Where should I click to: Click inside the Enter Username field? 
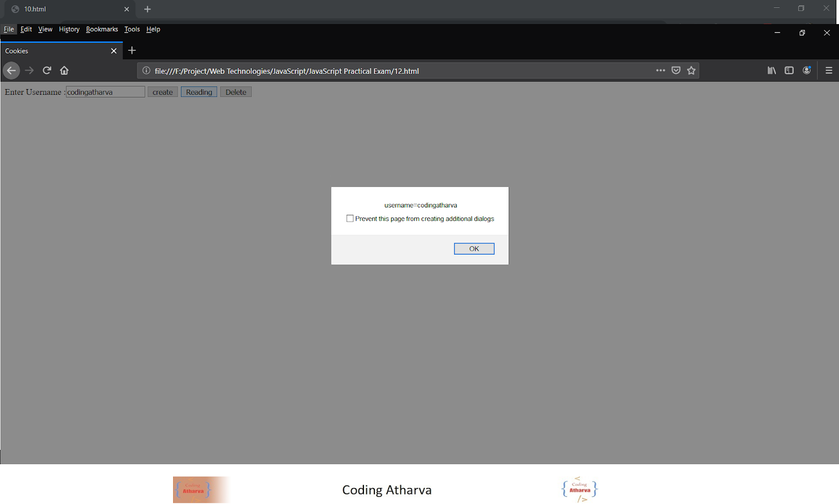pyautogui.click(x=104, y=92)
